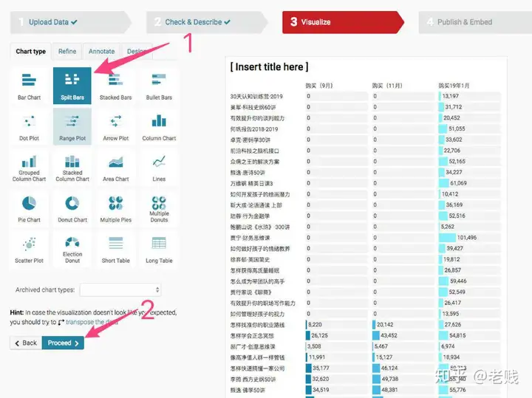This screenshot has width=532, height=398.
Task: Click the 101,496 bar value
Action: 467,238
